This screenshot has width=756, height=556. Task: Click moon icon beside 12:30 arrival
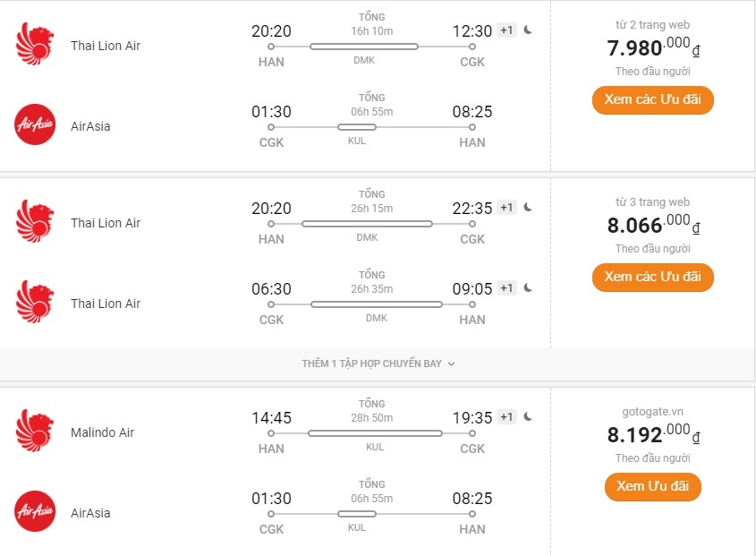click(529, 30)
